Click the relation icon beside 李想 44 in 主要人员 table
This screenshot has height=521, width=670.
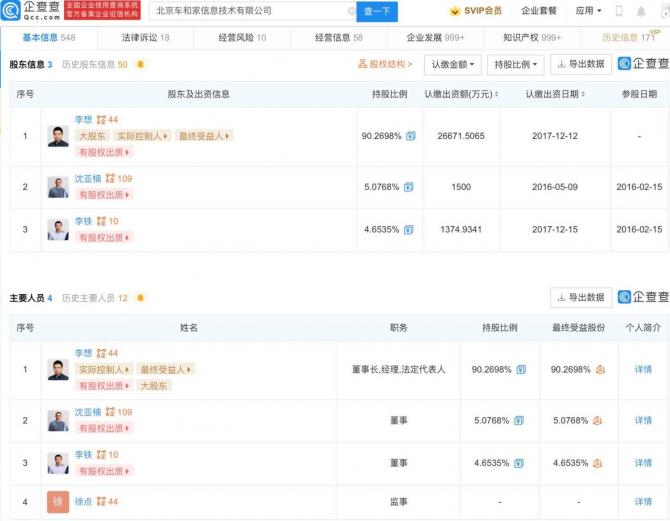(101, 353)
